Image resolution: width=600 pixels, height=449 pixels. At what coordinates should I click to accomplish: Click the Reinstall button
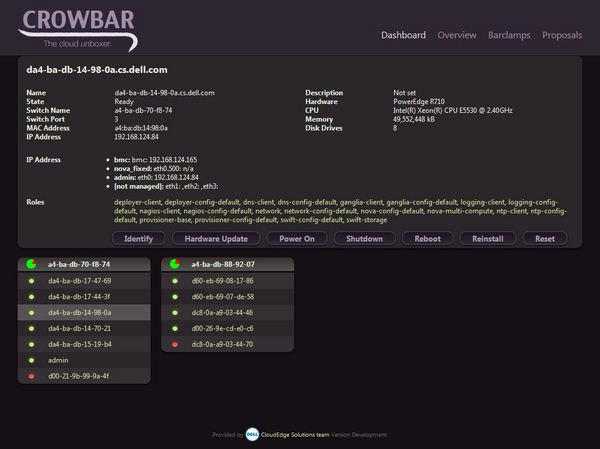[488, 238]
